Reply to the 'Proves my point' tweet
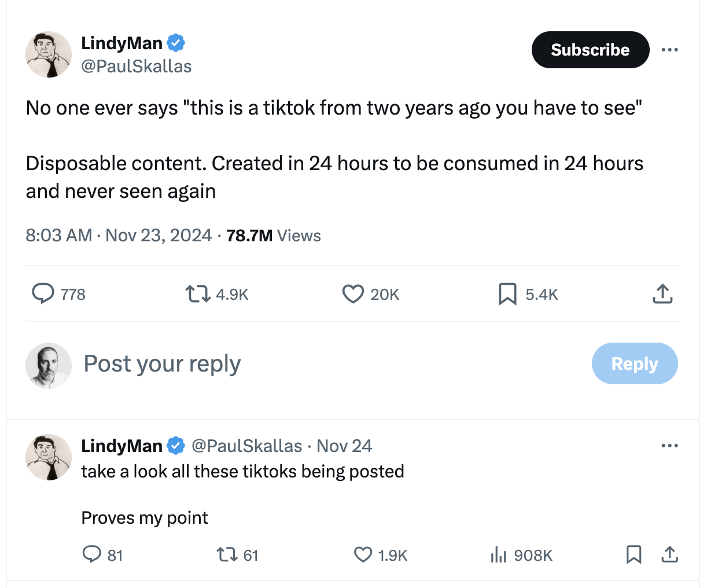707x588 pixels. [x=91, y=554]
